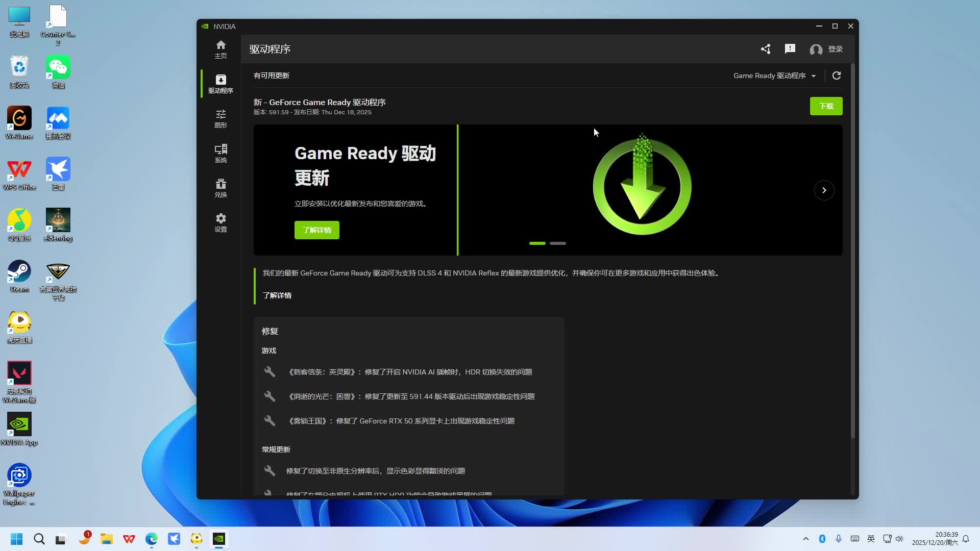Click the window vertical scrollbar
This screenshot has width=980, height=551.
pos(852,250)
